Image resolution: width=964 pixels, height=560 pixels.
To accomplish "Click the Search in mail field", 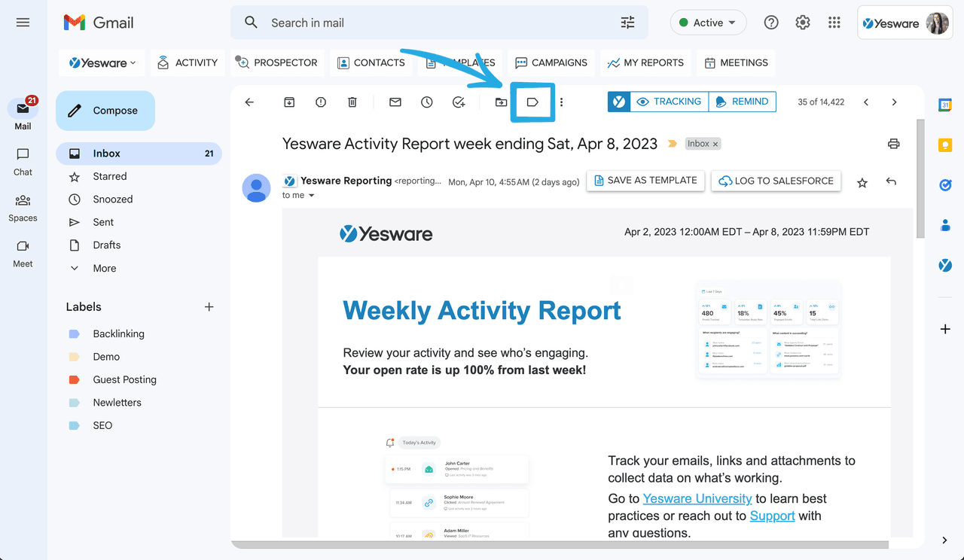I will (x=437, y=23).
